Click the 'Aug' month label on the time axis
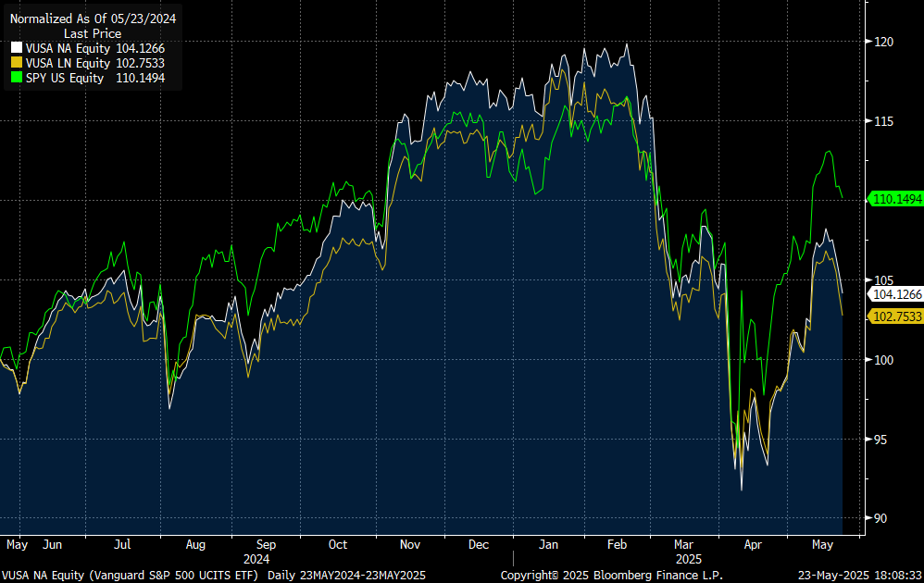This screenshot has height=583, width=924. point(195,545)
